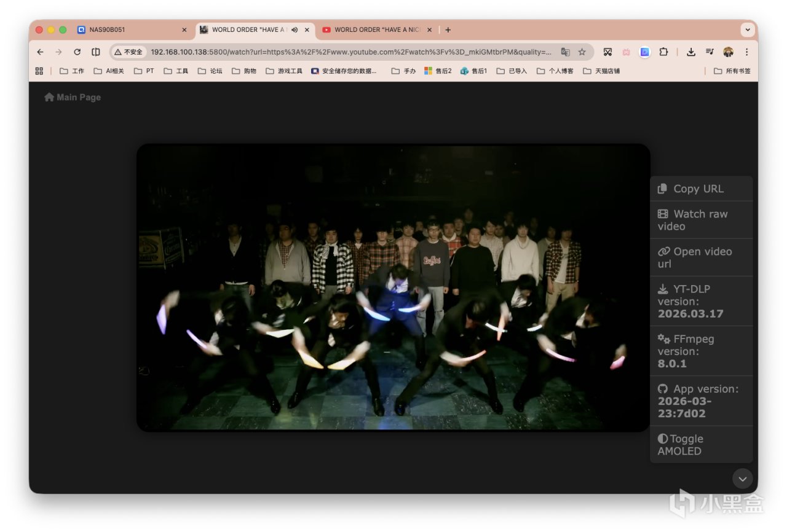Image resolution: width=787 pixels, height=532 pixels.
Task: Switch to the YouTube WORLD ORDER tab
Action: click(378, 29)
